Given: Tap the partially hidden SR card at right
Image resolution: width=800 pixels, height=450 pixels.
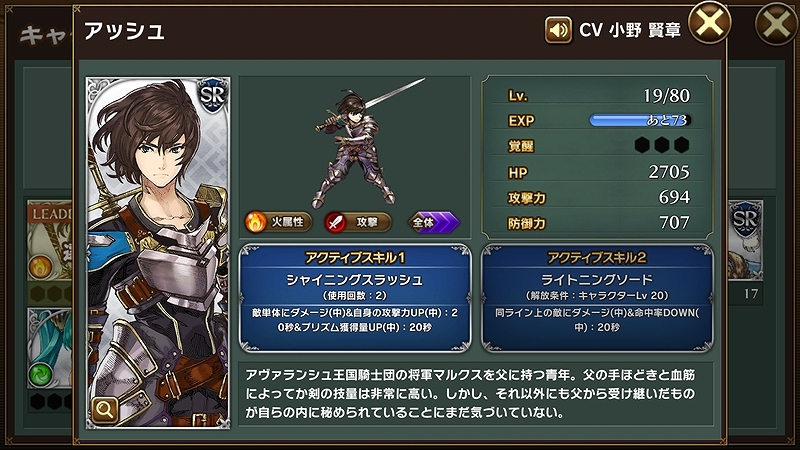Looking at the screenshot, I should pyautogui.click(x=745, y=240).
